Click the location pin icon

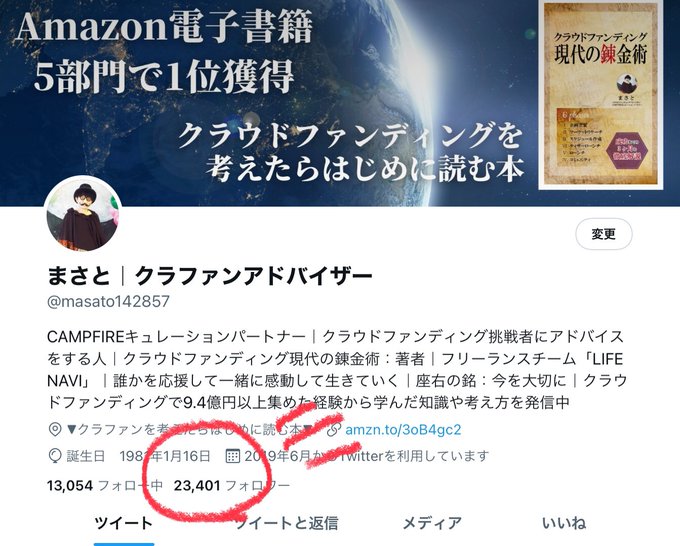pyautogui.click(x=55, y=429)
